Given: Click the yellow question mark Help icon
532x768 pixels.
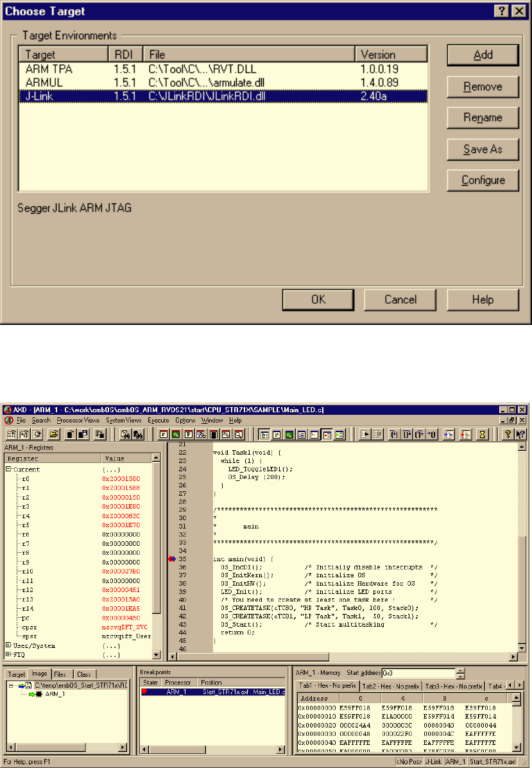Looking at the screenshot, I should [508, 434].
